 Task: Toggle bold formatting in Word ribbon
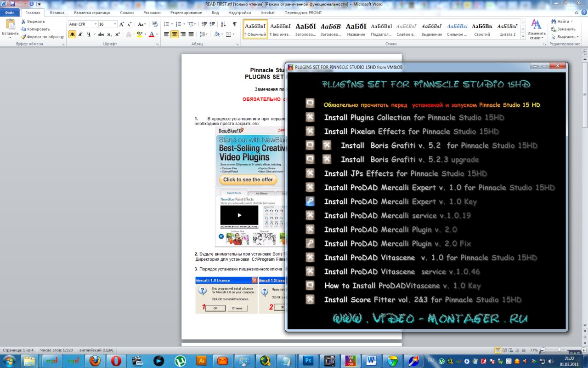click(x=72, y=34)
